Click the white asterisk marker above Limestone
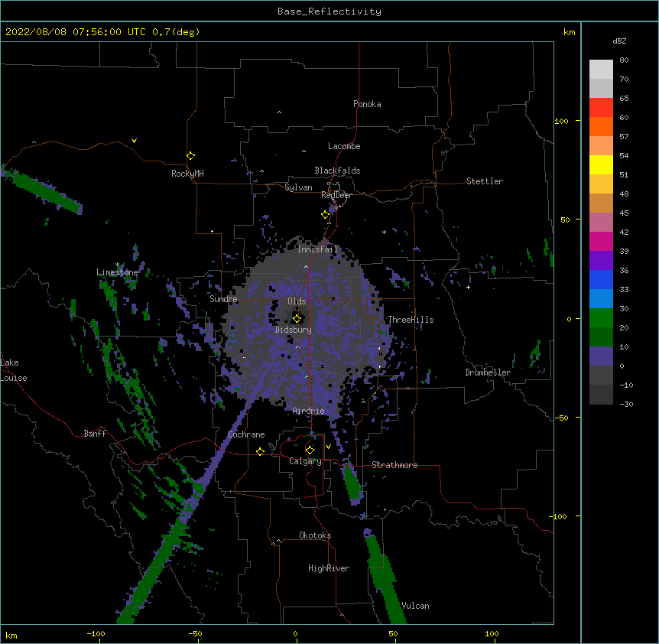 (x=118, y=265)
